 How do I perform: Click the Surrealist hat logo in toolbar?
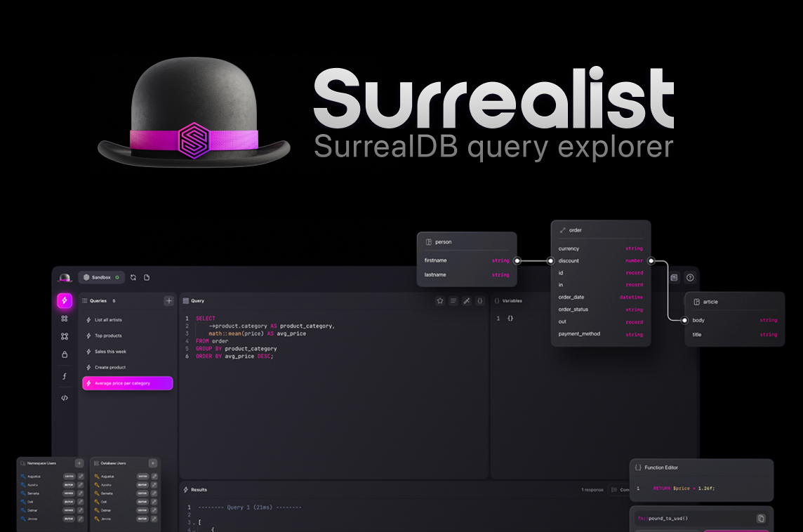(65, 277)
